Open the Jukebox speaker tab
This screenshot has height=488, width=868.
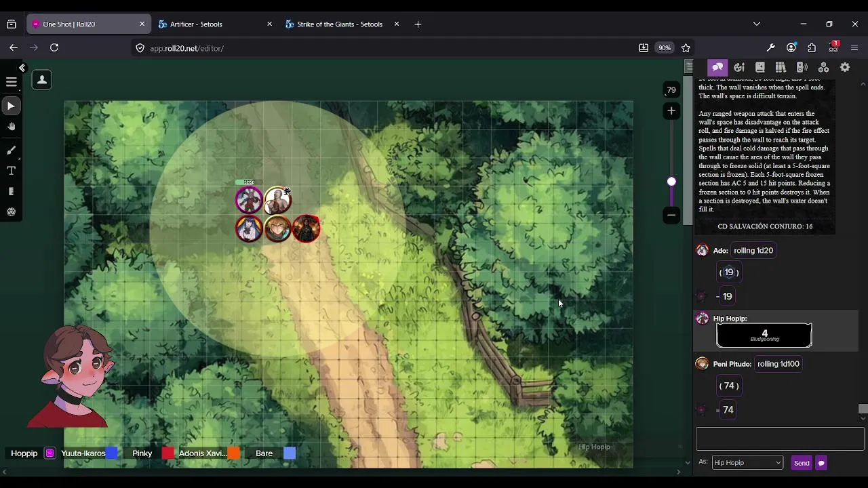click(x=802, y=67)
